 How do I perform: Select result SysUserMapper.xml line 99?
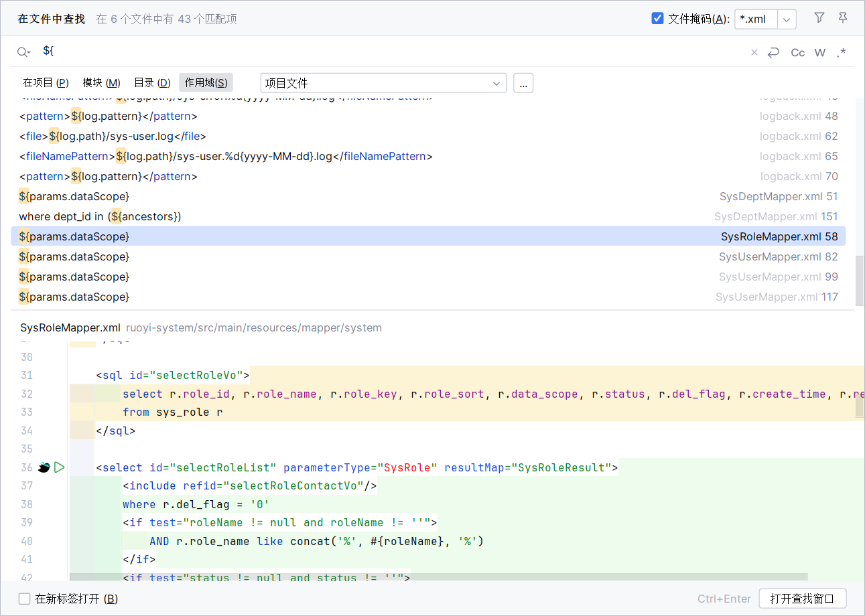pyautogui.click(x=429, y=277)
